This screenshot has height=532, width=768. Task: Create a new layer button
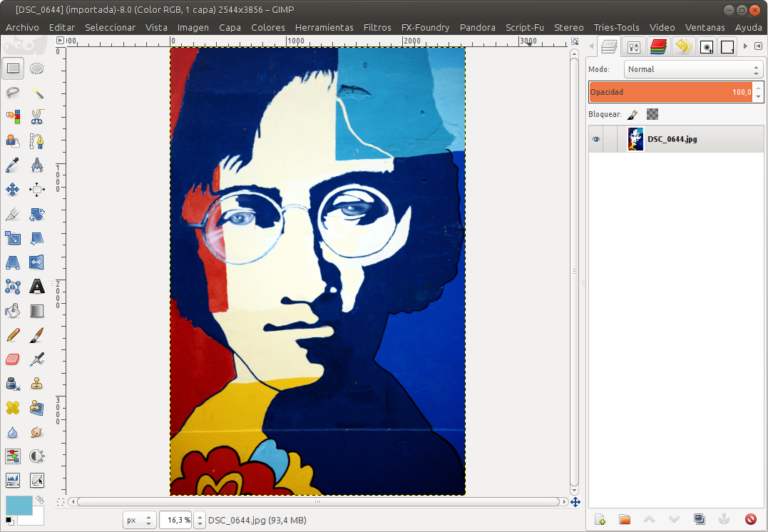[600, 519]
